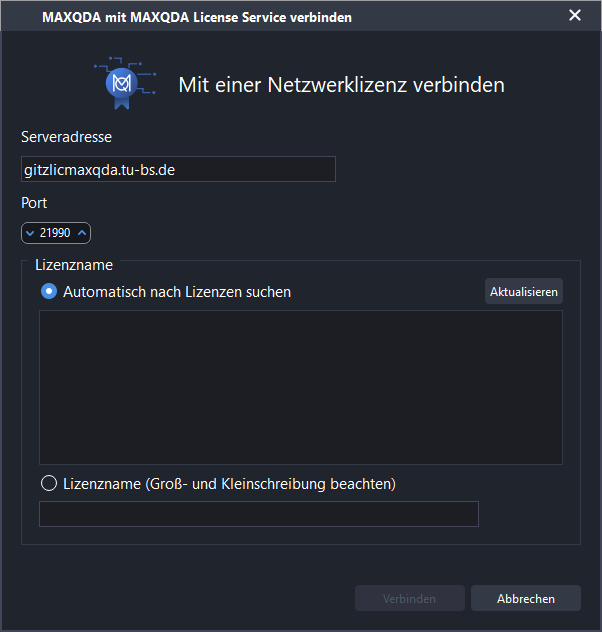Click the dialog title bar text
Image resolution: width=602 pixels, height=632 pixels.
point(197,17)
